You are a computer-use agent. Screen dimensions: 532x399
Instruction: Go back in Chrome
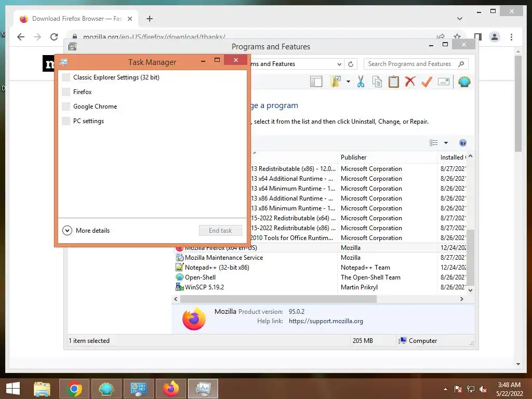click(x=21, y=37)
